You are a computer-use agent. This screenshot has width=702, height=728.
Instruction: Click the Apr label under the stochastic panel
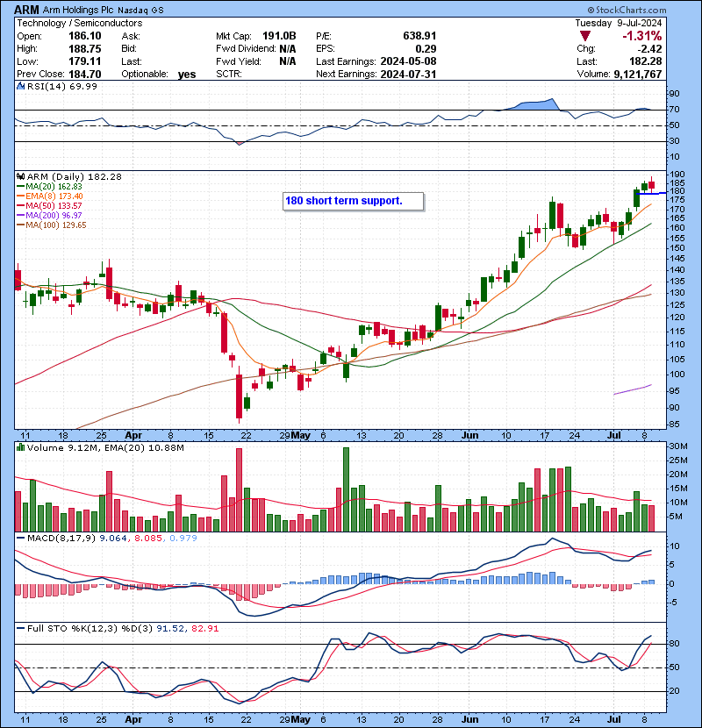pyautogui.click(x=133, y=719)
